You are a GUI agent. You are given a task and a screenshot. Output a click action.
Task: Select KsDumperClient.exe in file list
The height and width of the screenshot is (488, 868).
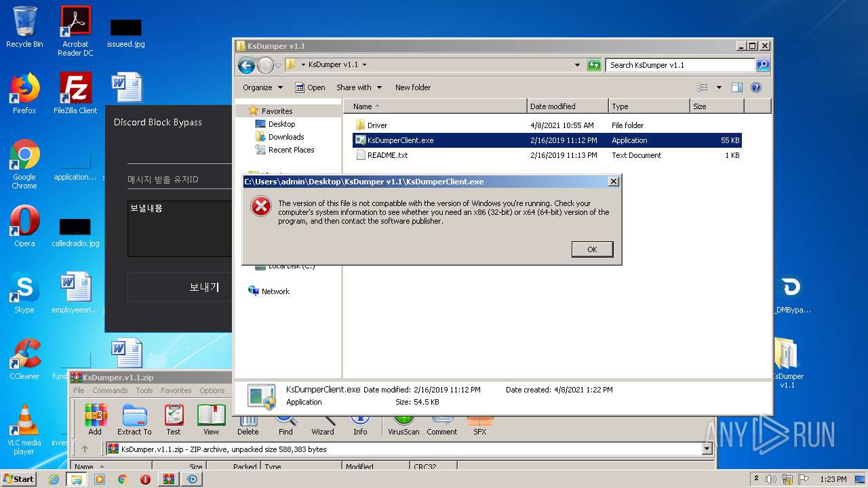tap(547, 140)
